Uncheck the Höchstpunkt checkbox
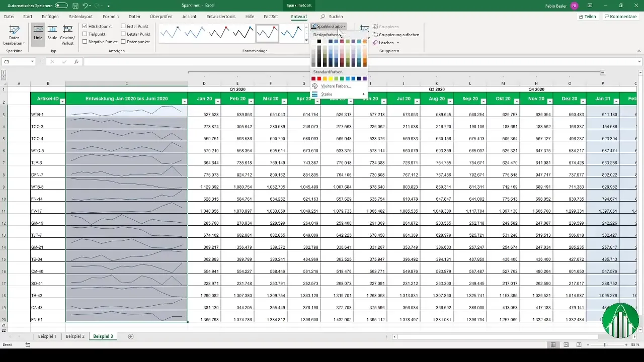 (x=85, y=26)
